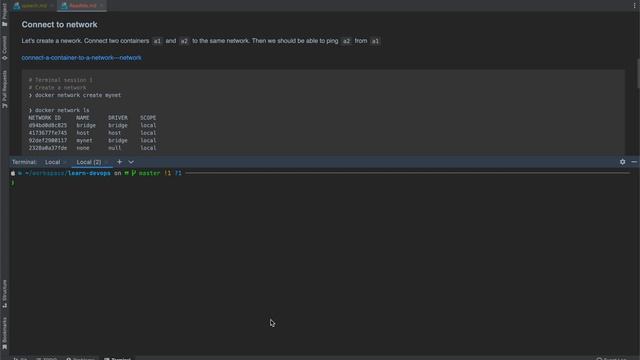Click the editor vertical scrollbar

(x=638, y=73)
